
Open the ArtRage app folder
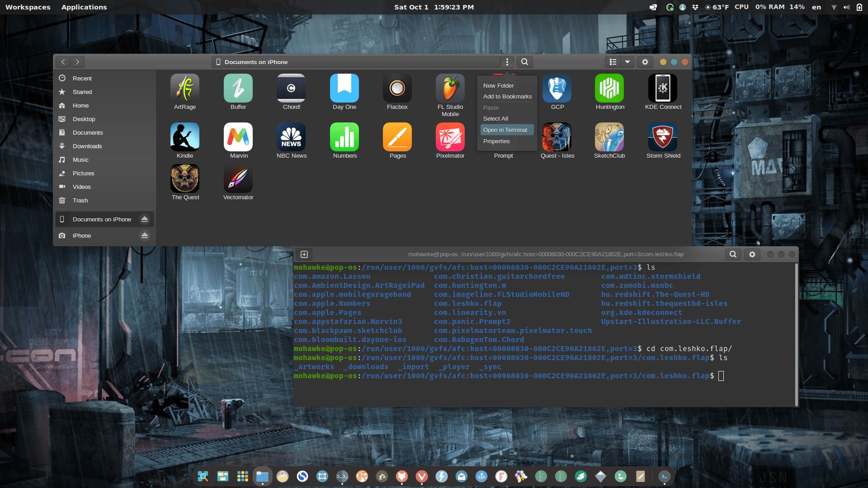click(185, 88)
